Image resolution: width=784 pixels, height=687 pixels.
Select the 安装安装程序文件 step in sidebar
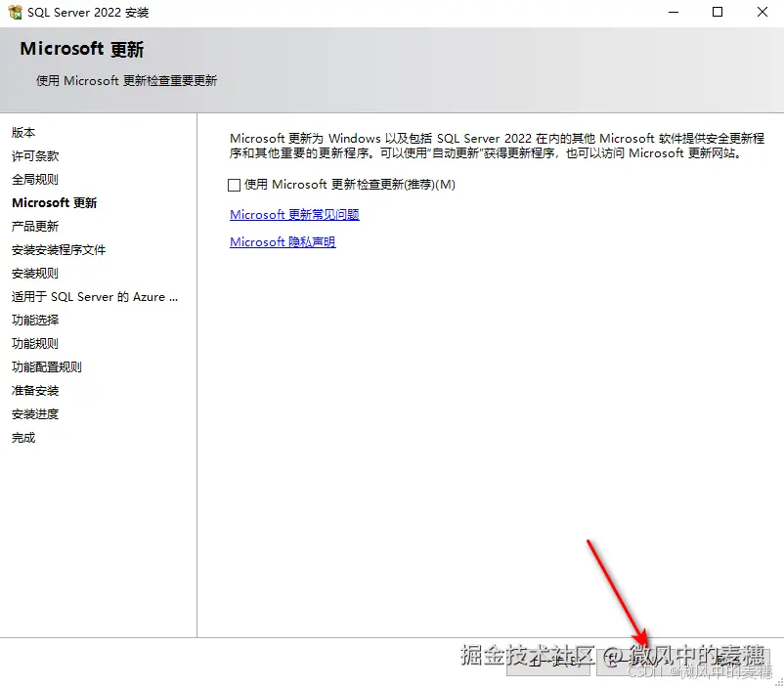(x=59, y=250)
